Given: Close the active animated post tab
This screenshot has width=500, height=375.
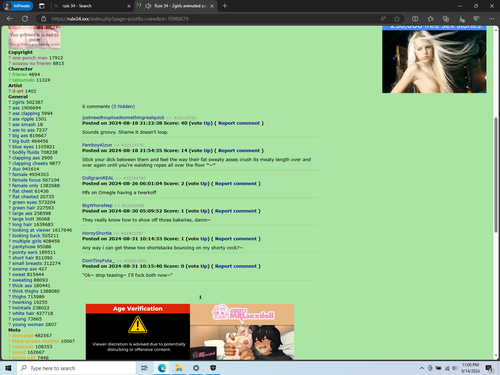Looking at the screenshot, I should click(212, 6).
